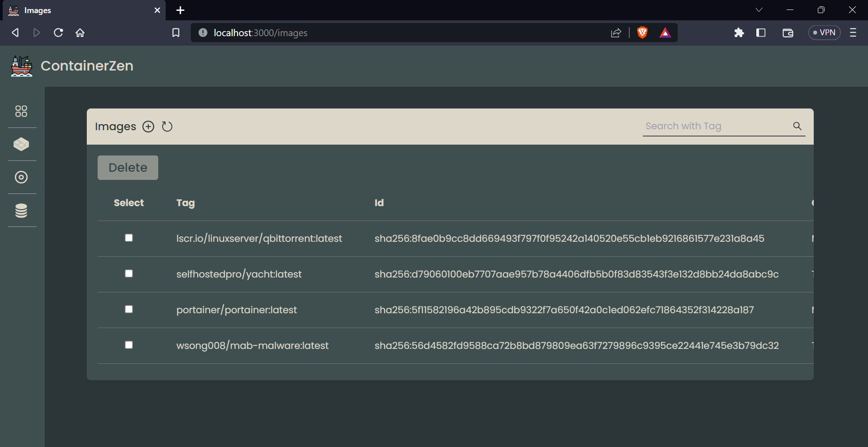This screenshot has height=447, width=868.
Task: Open the images layers icon in sidebar
Action: [x=21, y=144]
